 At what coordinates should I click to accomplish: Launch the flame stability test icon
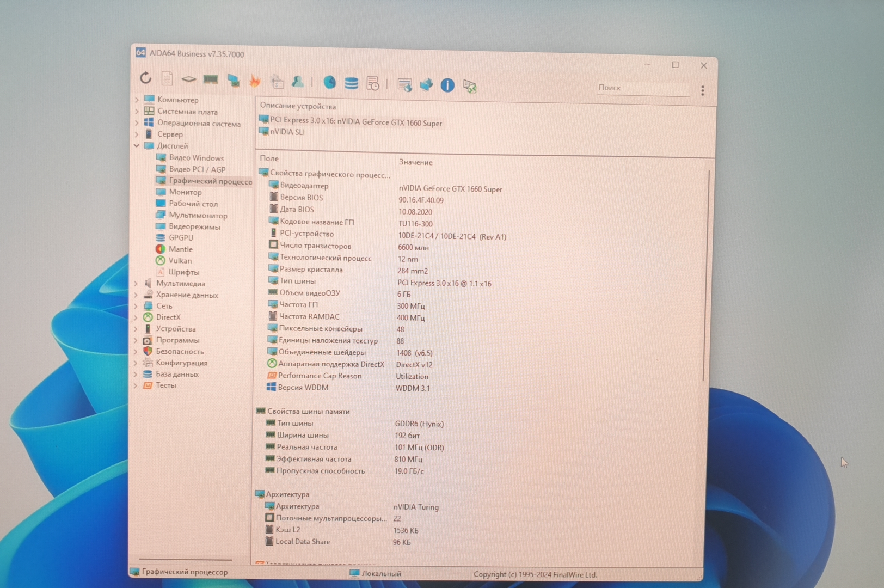point(255,81)
